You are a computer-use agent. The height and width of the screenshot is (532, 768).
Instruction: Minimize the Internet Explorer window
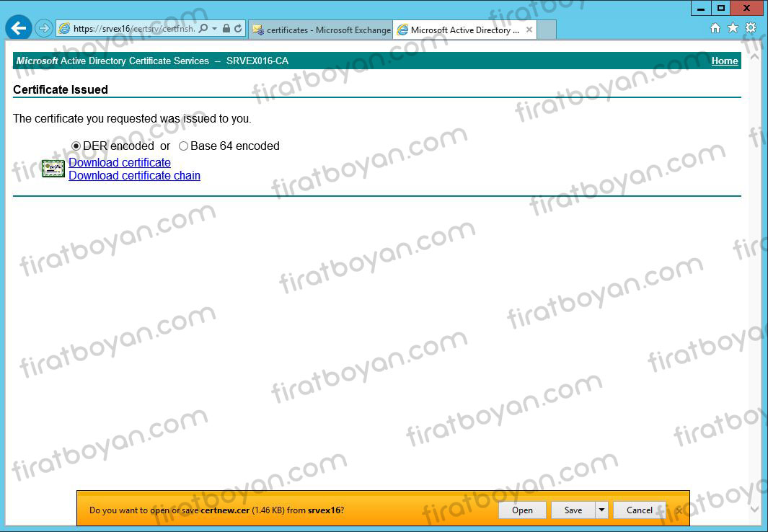[x=701, y=9]
